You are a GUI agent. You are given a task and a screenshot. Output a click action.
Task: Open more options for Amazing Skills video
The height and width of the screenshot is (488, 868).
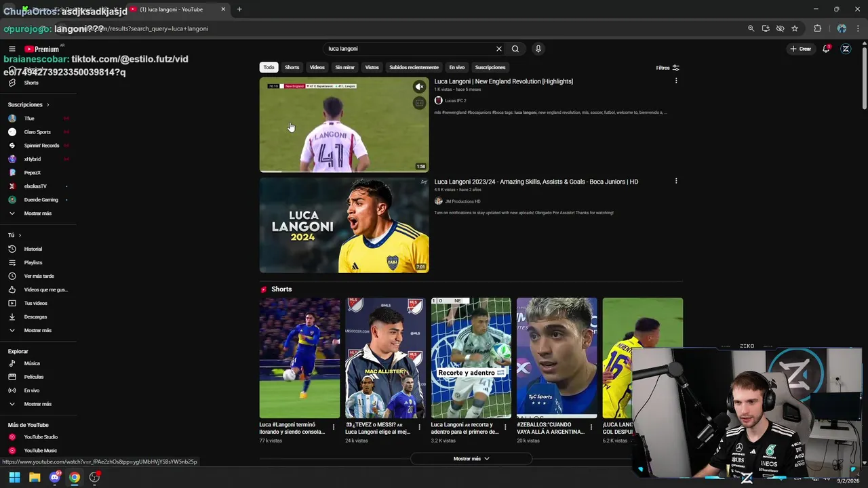tap(675, 181)
